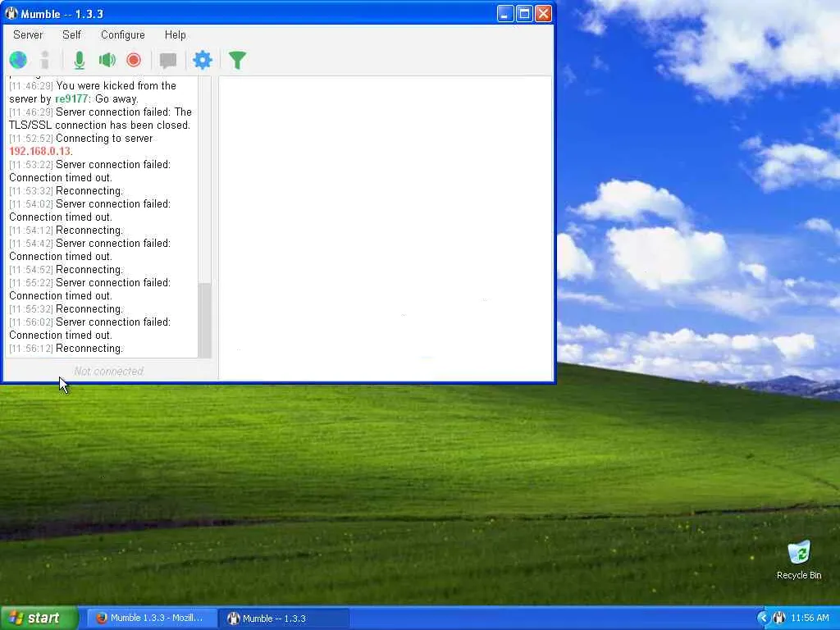Screen dimensions: 840x630
Task: Click the [11:56:12] Reconnecting log entry
Action: point(66,348)
